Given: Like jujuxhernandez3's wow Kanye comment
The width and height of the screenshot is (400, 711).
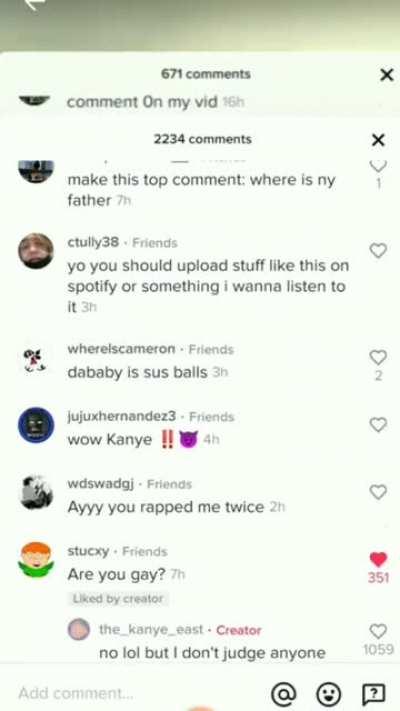Looking at the screenshot, I should 378,425.
